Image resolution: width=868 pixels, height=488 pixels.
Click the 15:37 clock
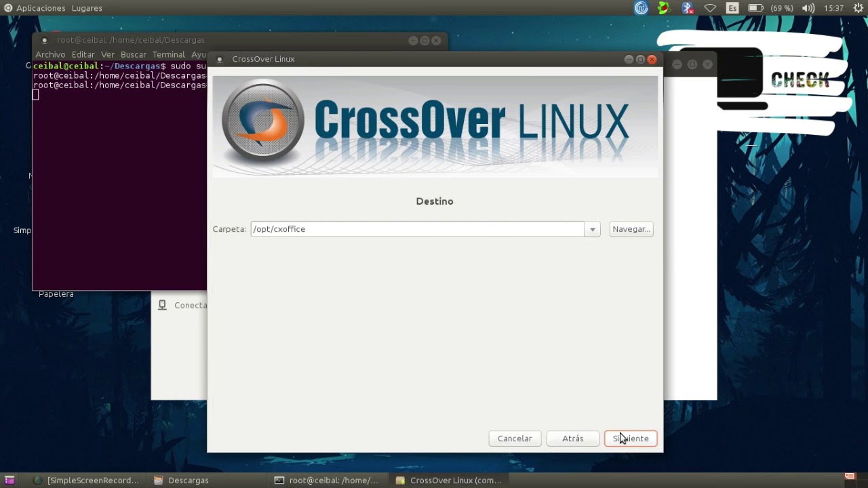833,8
